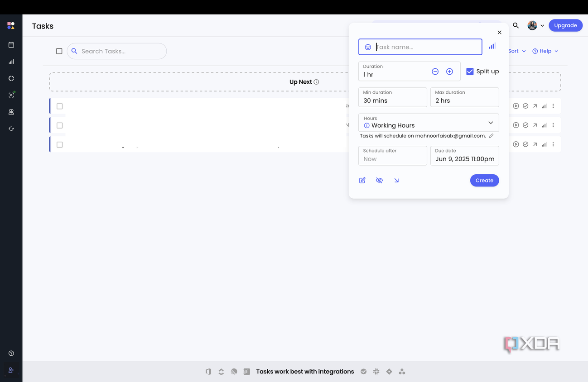Open the people icon in the sidebar
The image size is (588, 382).
pyautogui.click(x=11, y=112)
